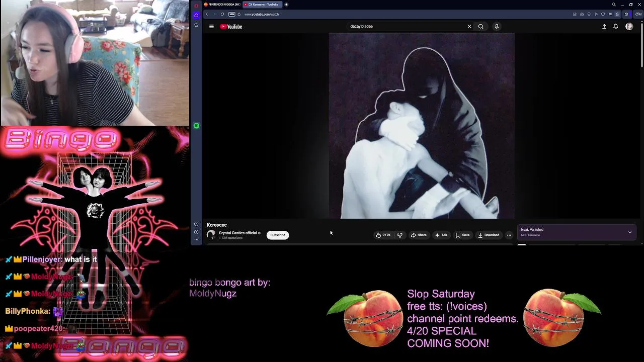Share the Kerosene video

419,235
